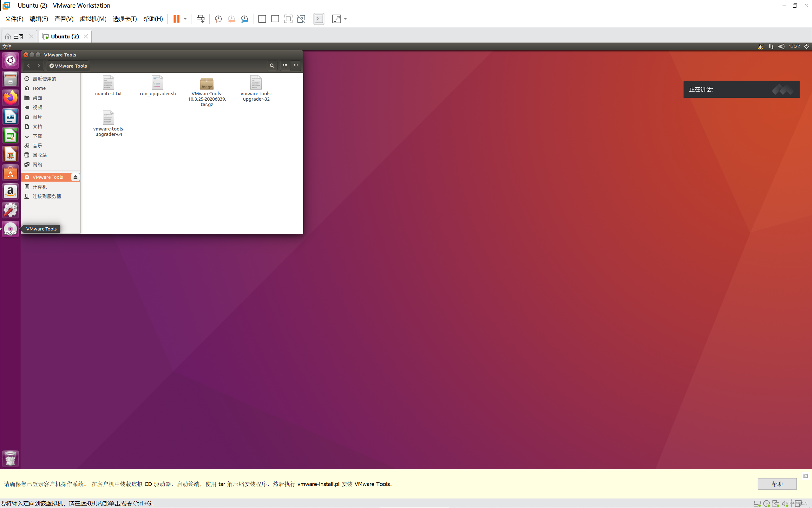Eject the VMware Tools disc

75,177
